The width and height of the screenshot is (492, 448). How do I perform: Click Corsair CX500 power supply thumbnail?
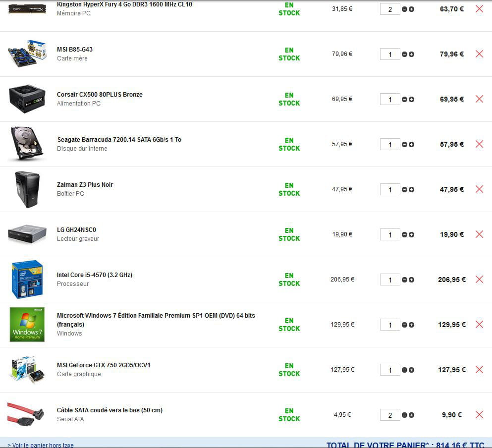(x=27, y=99)
